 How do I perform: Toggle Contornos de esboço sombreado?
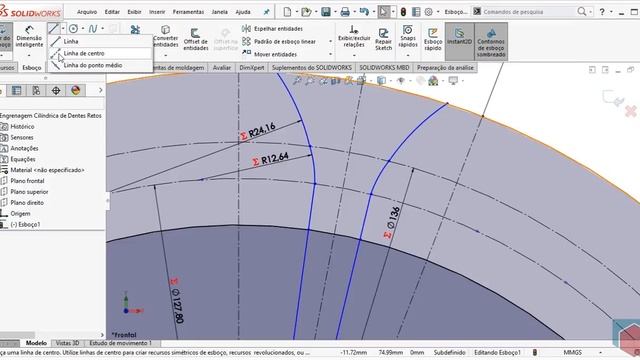click(491, 41)
